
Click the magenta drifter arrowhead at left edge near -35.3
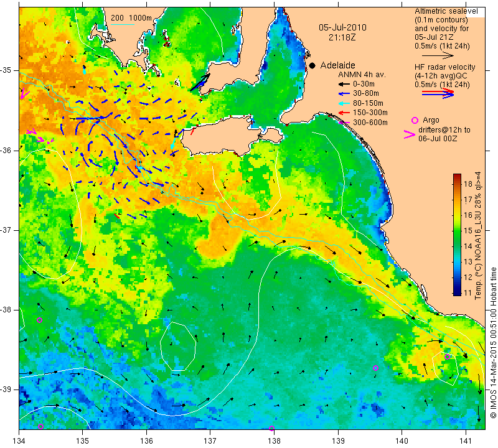tap(24, 94)
